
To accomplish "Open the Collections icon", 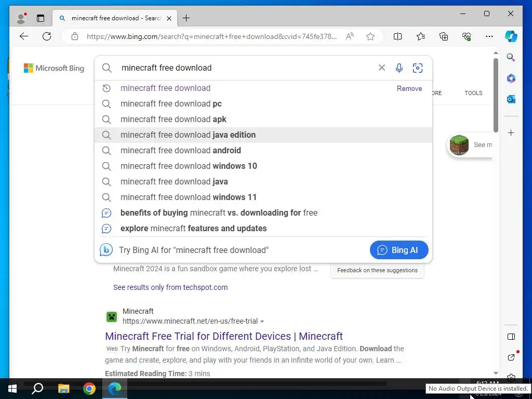I will (444, 36).
